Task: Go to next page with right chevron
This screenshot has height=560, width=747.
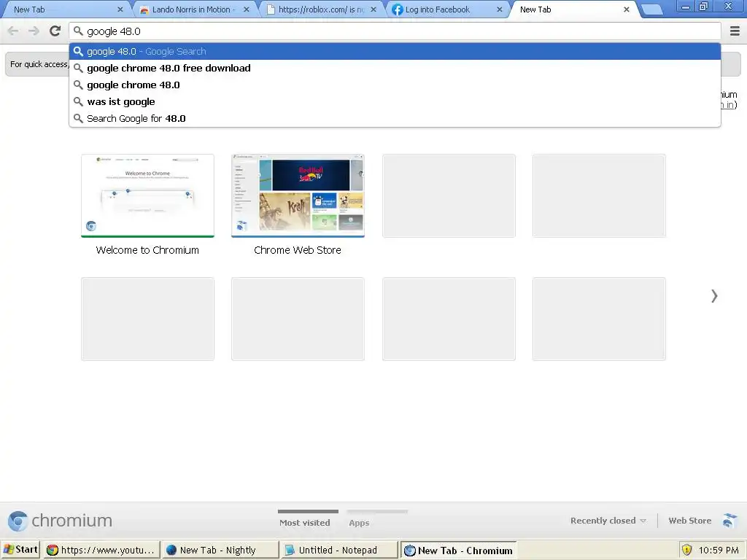Action: [x=714, y=296]
